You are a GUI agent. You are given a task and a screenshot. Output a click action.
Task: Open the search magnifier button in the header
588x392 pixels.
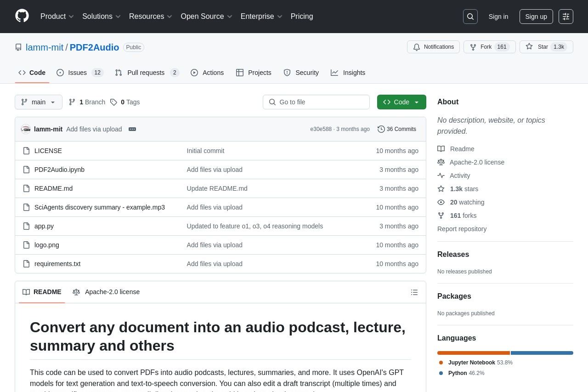[x=470, y=17]
